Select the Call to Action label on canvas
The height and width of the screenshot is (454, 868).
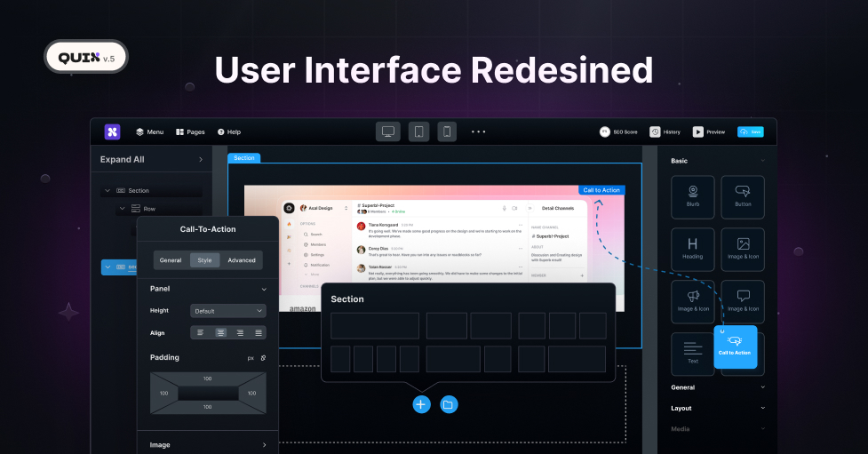click(601, 190)
